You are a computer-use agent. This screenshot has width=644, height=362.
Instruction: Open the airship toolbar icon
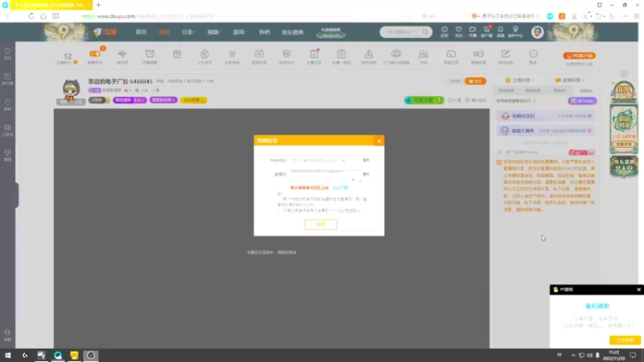tap(396, 54)
